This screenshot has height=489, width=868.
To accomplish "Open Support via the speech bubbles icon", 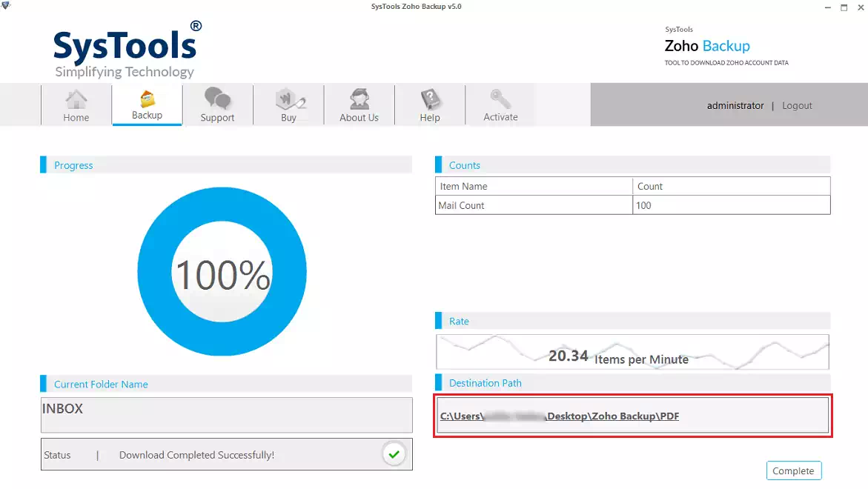I will pyautogui.click(x=217, y=98).
